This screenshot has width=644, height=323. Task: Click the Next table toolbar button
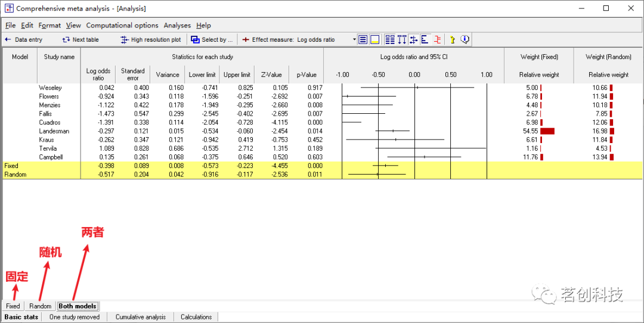tap(80, 40)
